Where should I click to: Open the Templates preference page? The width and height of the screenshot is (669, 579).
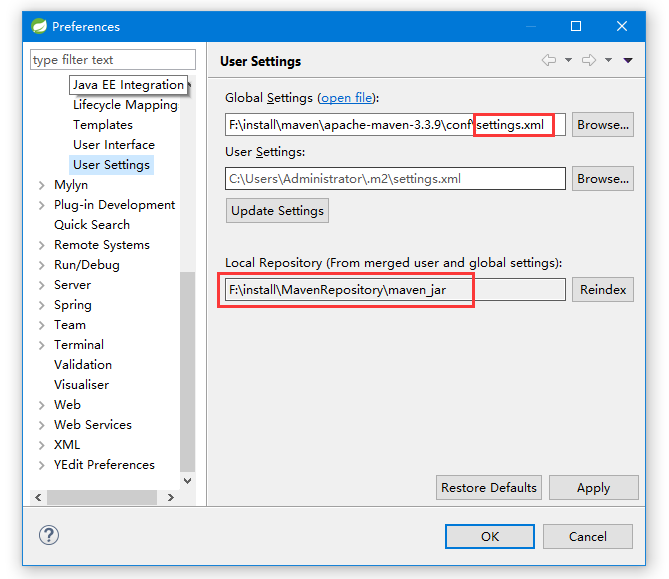[103, 125]
